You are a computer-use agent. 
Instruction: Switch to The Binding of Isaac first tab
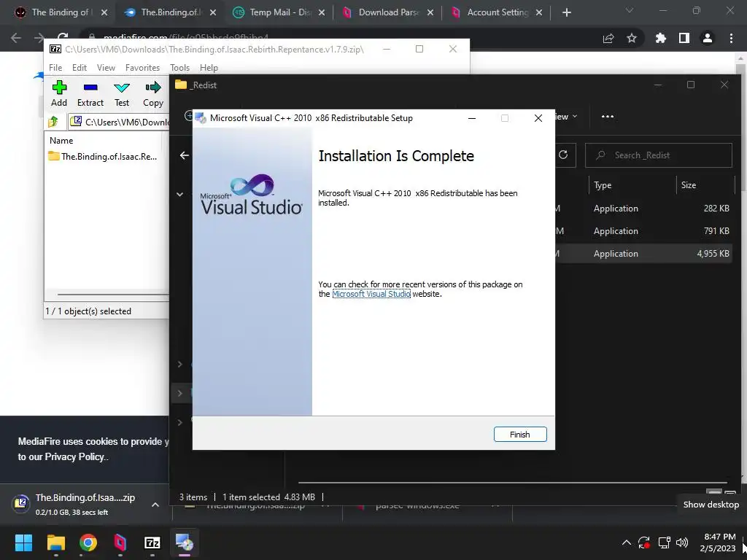pyautogui.click(x=60, y=12)
